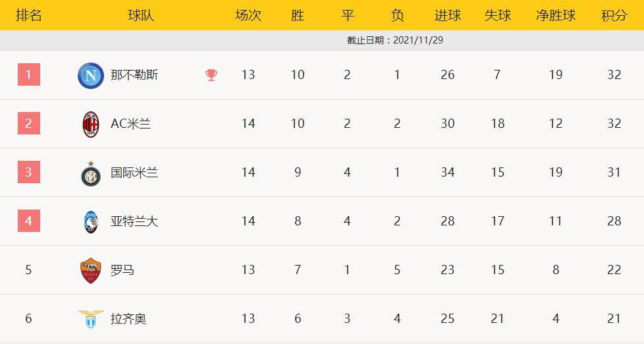Click the red rank 1 badge
The width and height of the screenshot is (644, 344).
pyautogui.click(x=28, y=74)
